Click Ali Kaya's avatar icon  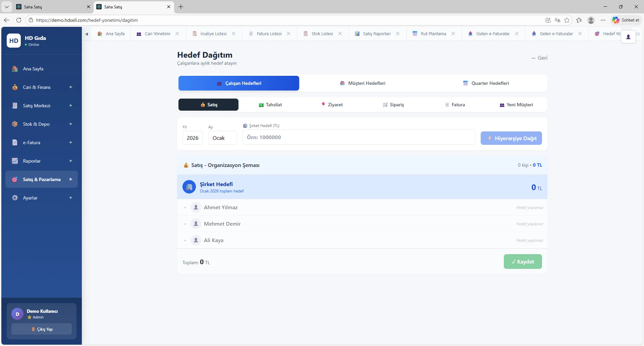[x=196, y=240]
